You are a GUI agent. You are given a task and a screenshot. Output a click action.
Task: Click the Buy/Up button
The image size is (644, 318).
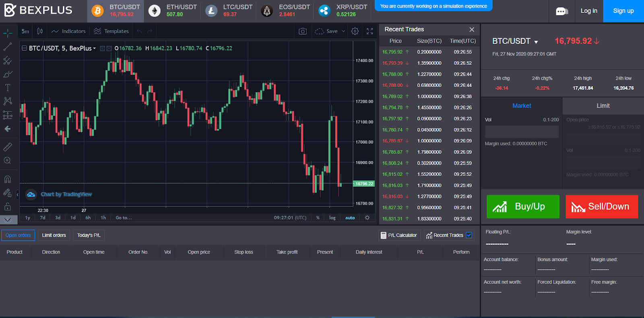[523, 206]
